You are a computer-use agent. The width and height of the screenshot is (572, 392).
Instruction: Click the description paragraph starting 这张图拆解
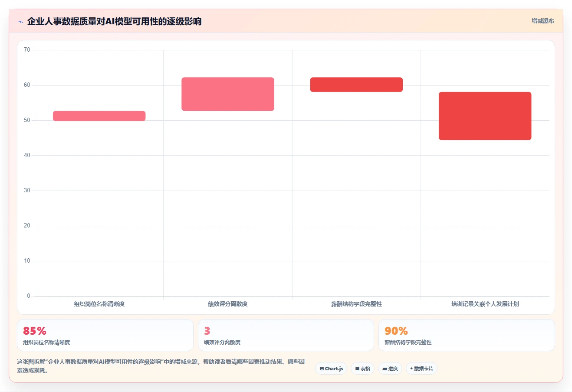161,366
